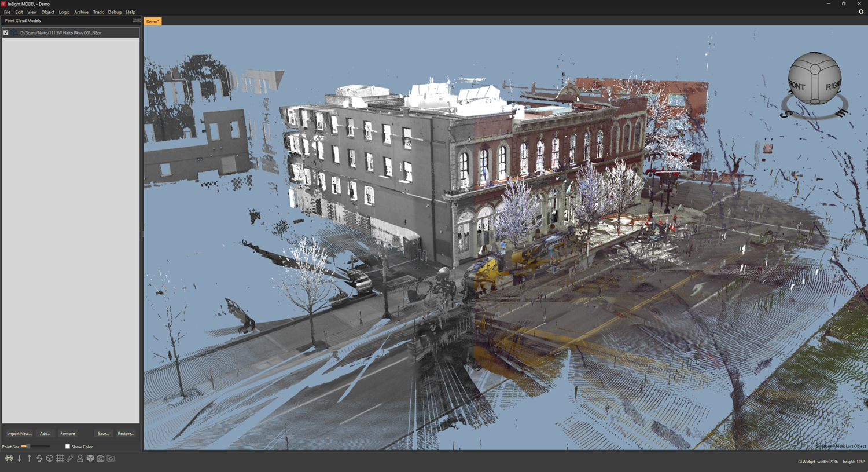Viewport: 868px width, 472px height.
Task: Click the Import New... button
Action: tap(19, 433)
